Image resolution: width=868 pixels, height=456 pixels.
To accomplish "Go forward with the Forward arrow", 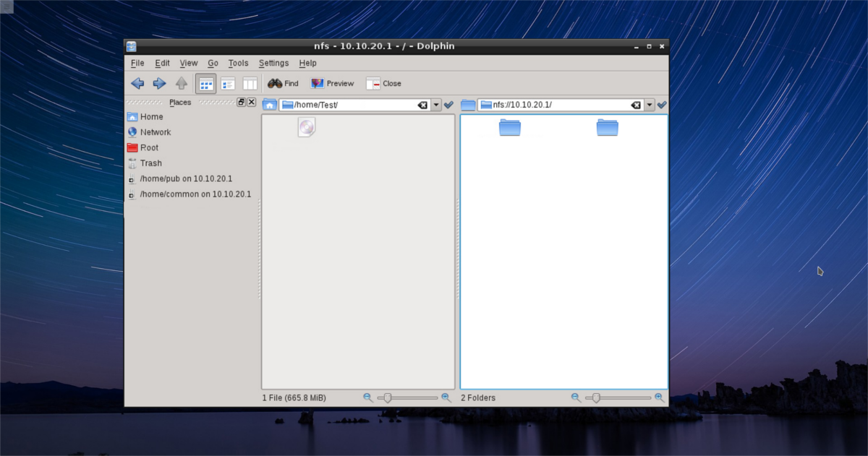I will pyautogui.click(x=159, y=83).
